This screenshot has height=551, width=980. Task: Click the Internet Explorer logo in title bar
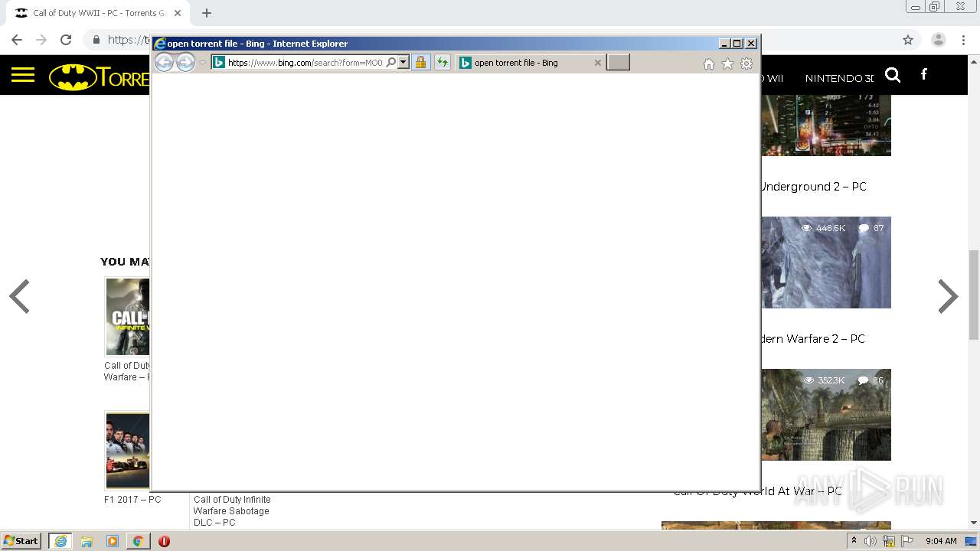click(160, 44)
